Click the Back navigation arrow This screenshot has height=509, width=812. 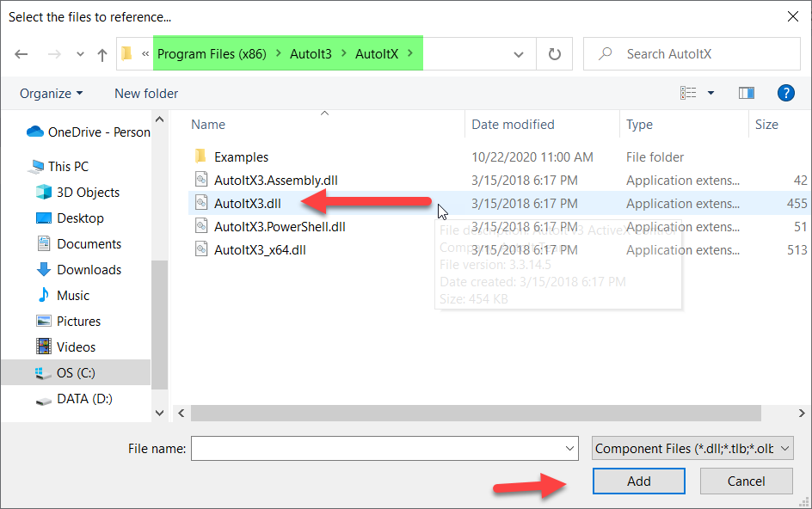tap(22, 54)
